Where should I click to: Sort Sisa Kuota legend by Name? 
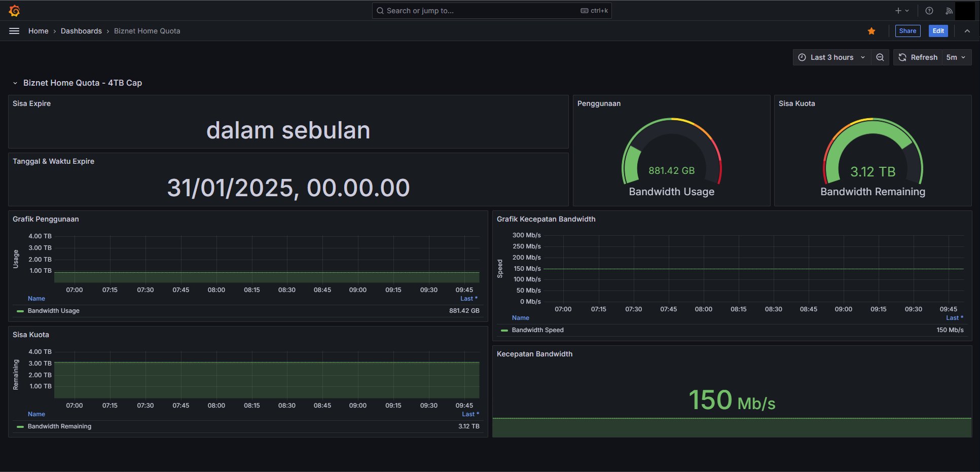(37, 414)
